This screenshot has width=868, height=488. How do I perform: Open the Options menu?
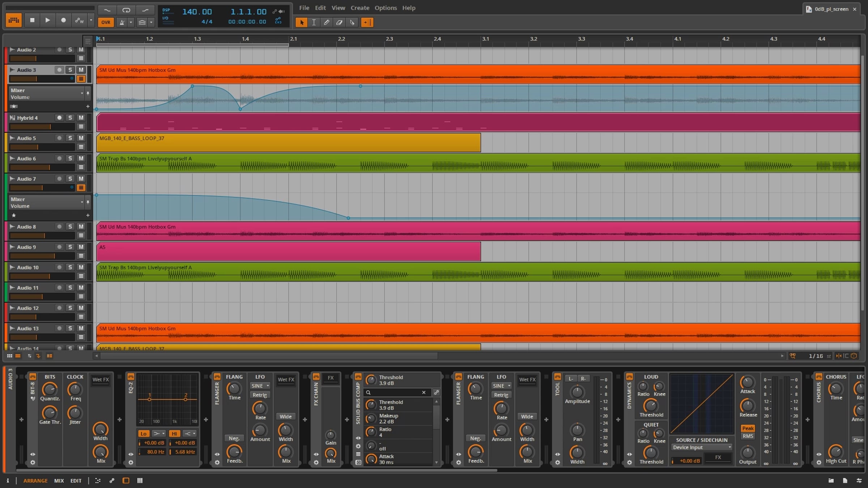[x=386, y=8]
